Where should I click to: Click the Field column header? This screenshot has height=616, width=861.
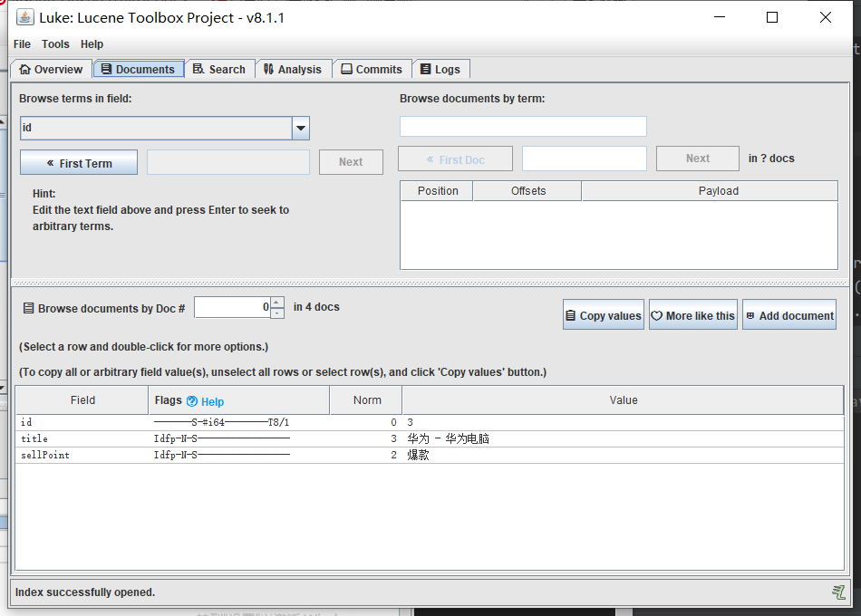[82, 400]
